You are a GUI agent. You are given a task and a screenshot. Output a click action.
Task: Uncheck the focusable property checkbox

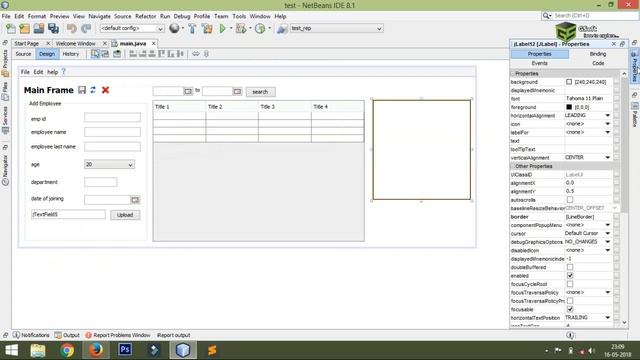(570, 309)
